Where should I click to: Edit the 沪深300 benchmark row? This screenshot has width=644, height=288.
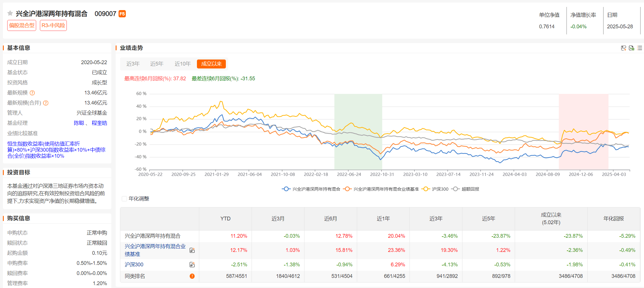(x=192, y=265)
